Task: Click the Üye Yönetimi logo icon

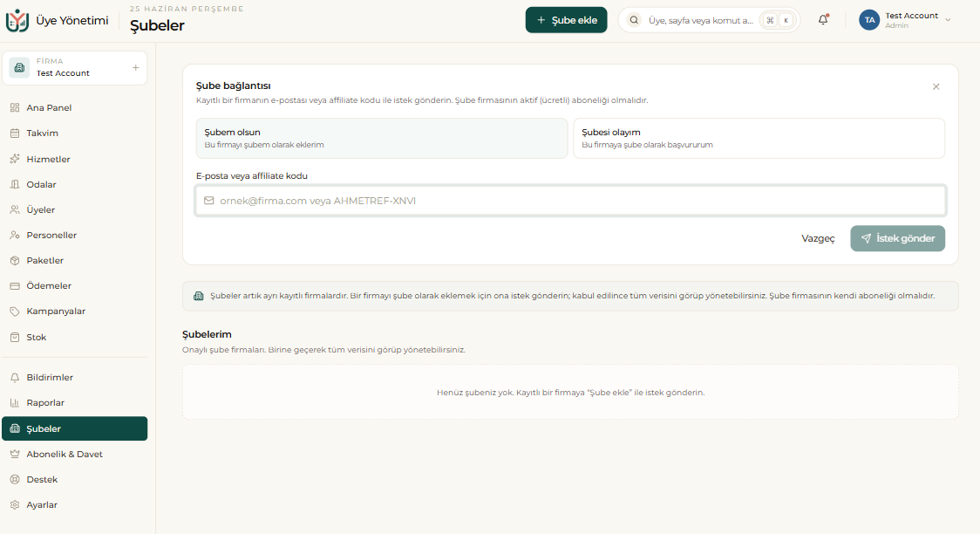Action: coord(17,21)
